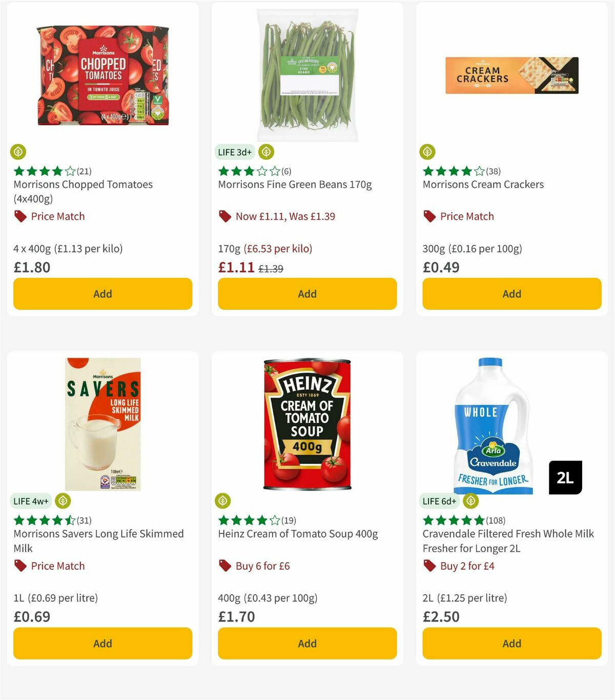615x700 pixels.
Task: Click the sustainability icon above Heinz Cream of Tomato Soup
Action: (x=223, y=501)
